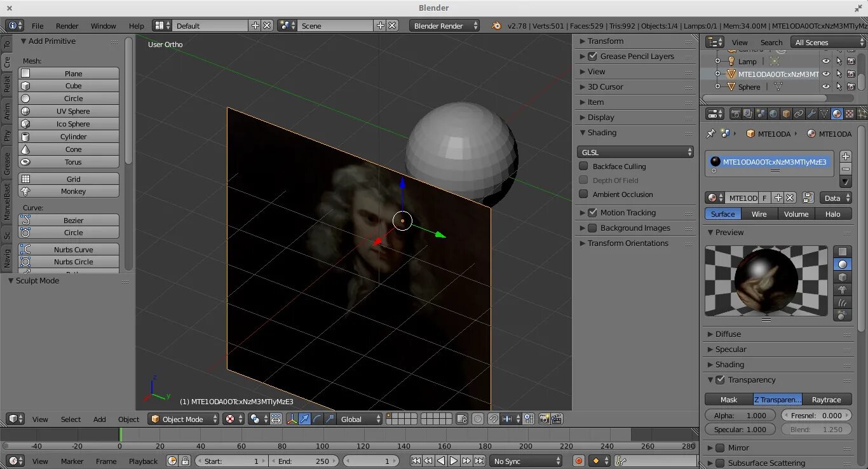Toggle renderability camera for Sphere
The height and width of the screenshot is (469, 868).
[851, 86]
